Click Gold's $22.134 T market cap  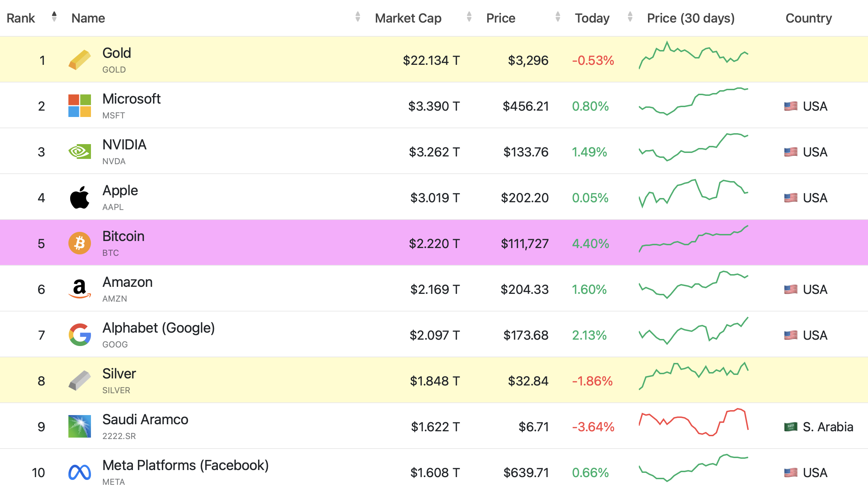pyautogui.click(x=431, y=60)
